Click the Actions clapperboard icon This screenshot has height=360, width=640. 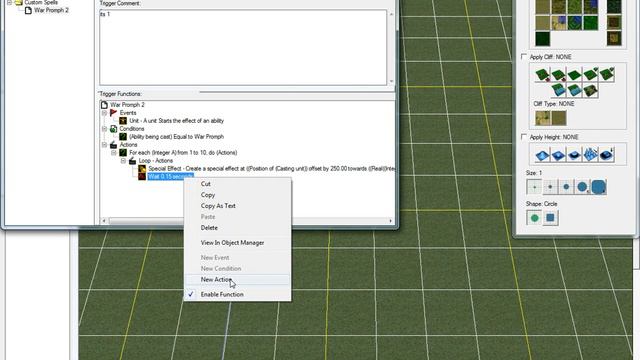(113, 144)
